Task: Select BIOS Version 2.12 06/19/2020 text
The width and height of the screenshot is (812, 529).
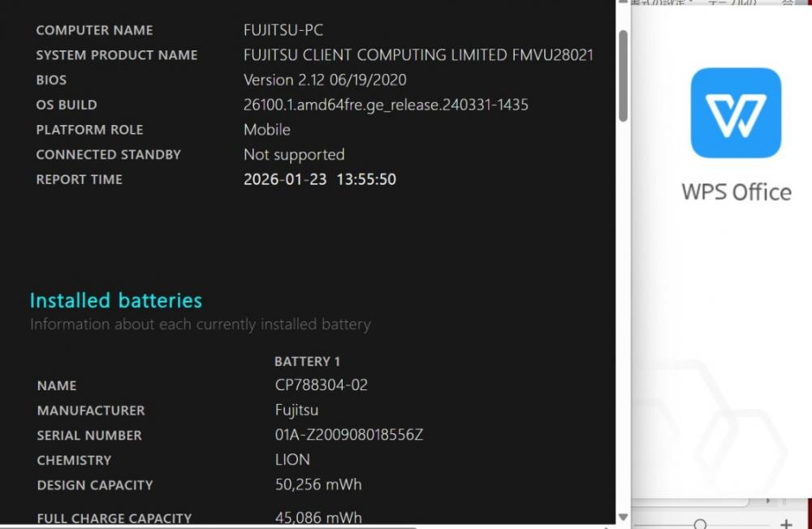Action: pyautogui.click(x=325, y=80)
